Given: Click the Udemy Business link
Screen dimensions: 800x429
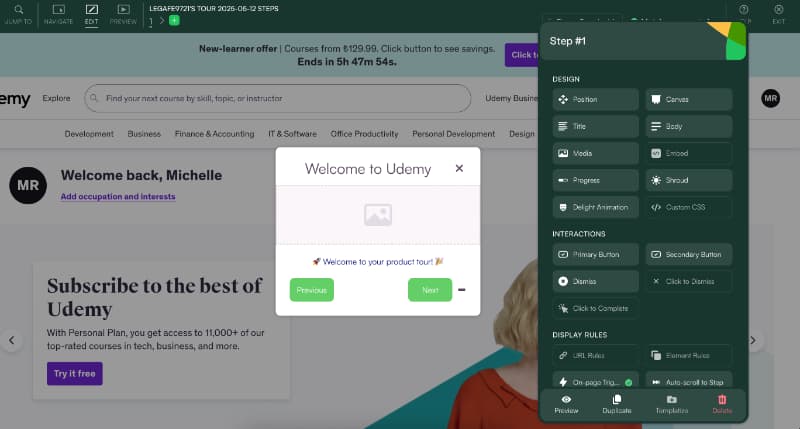Looking at the screenshot, I should coord(512,98).
